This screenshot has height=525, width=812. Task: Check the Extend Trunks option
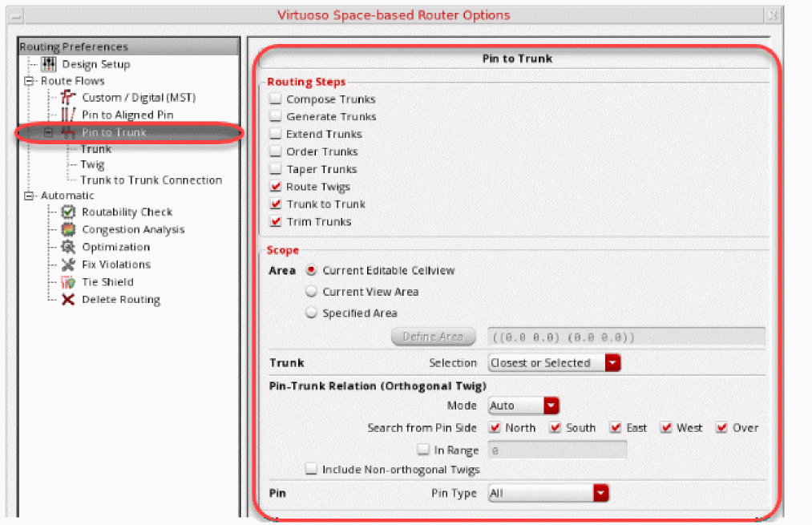coord(276,134)
